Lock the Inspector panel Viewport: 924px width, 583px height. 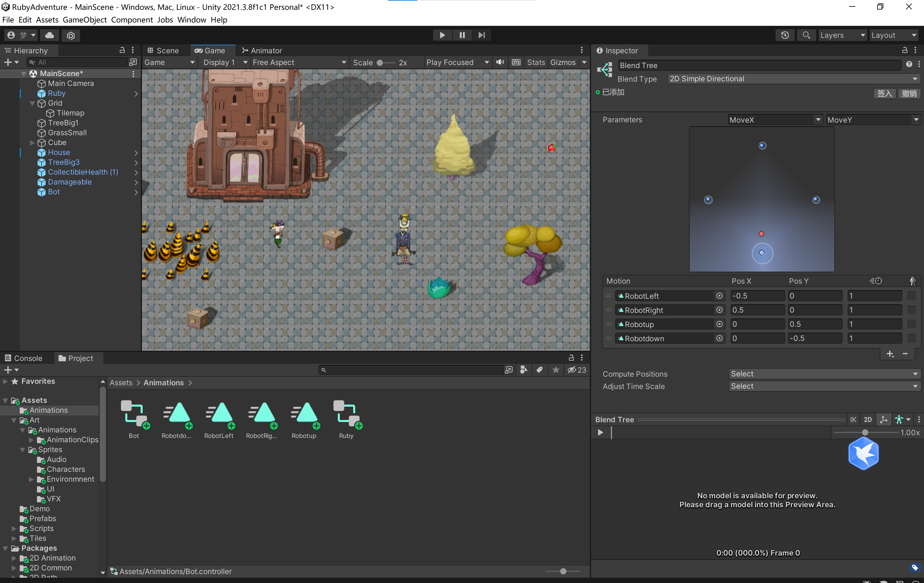(904, 50)
